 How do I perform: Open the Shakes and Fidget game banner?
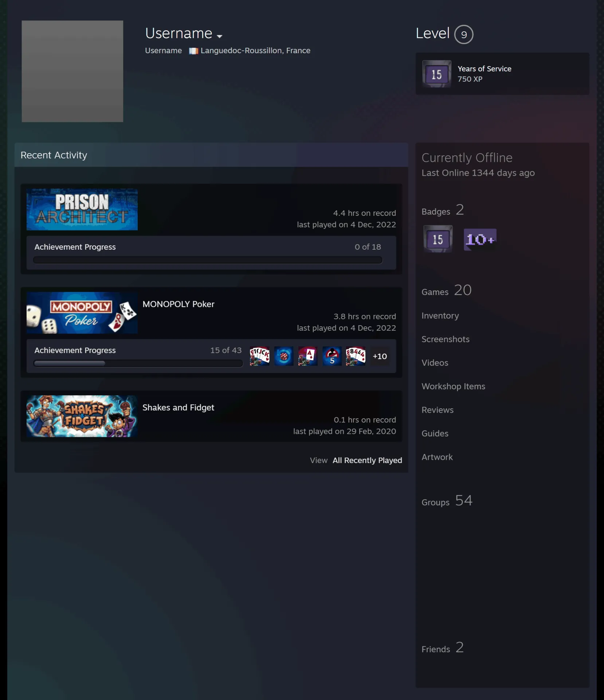point(82,416)
